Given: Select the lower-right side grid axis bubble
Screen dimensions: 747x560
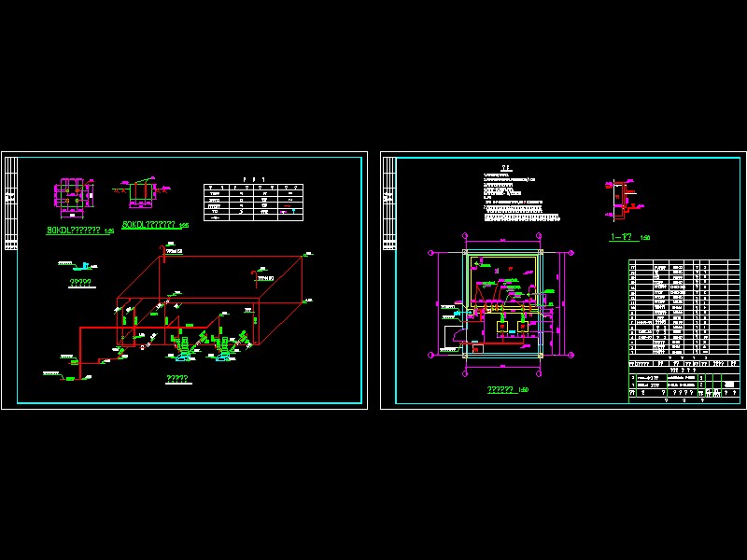Looking at the screenshot, I should tap(571, 355).
